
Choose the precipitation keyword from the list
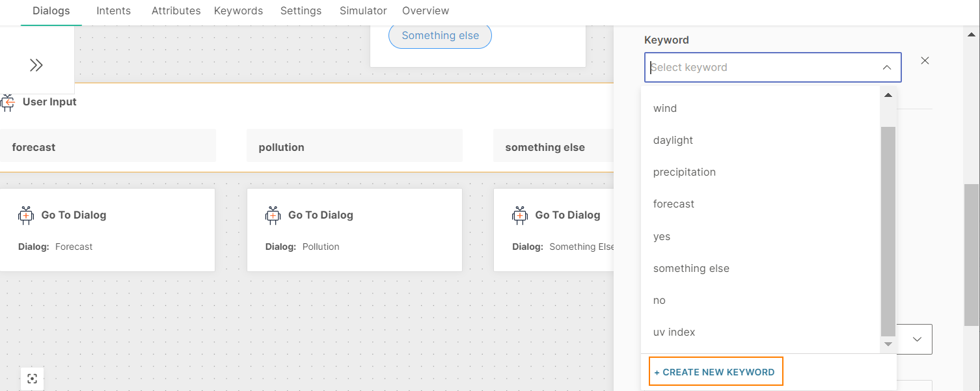tap(685, 172)
